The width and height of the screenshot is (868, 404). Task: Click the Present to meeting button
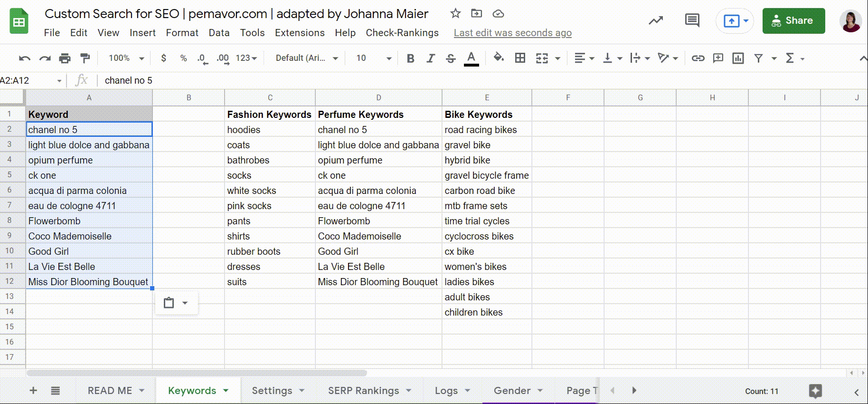[735, 21]
